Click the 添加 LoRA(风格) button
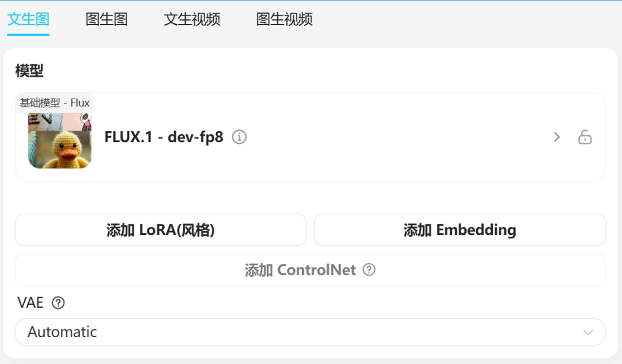The image size is (622, 364). click(x=161, y=230)
